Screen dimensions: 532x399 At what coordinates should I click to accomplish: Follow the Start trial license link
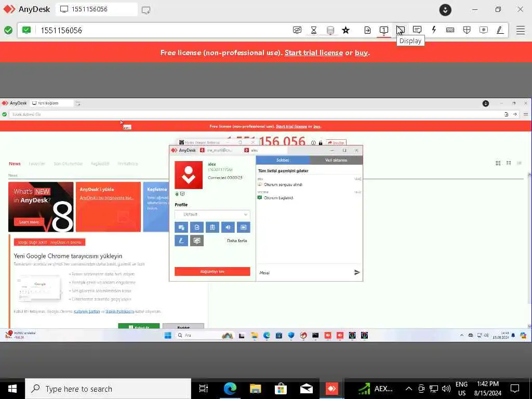tap(314, 52)
